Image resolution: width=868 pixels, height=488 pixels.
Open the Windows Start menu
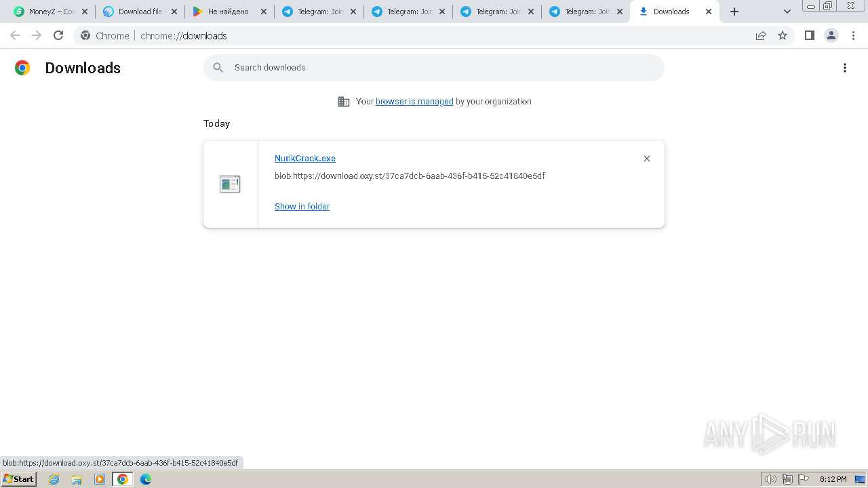pos(18,479)
